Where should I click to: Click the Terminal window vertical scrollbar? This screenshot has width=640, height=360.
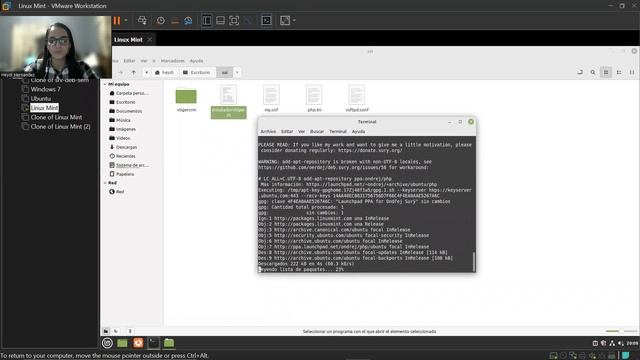point(473,261)
